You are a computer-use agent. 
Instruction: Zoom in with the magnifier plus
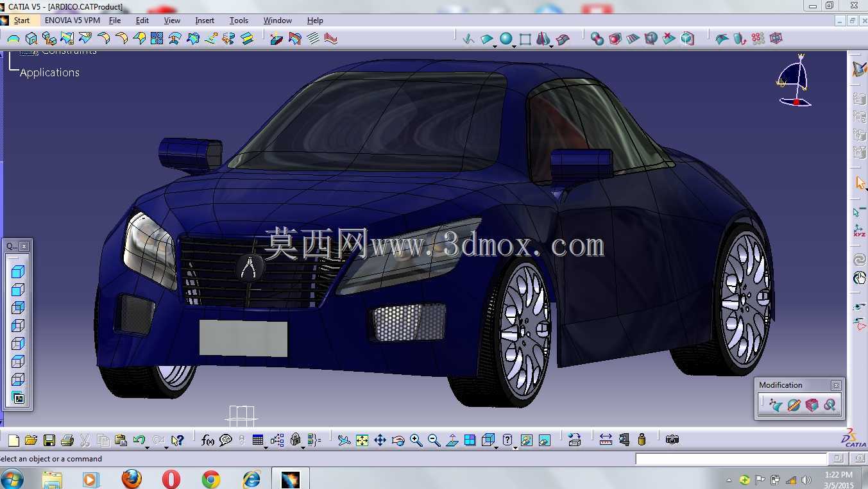[x=416, y=440]
